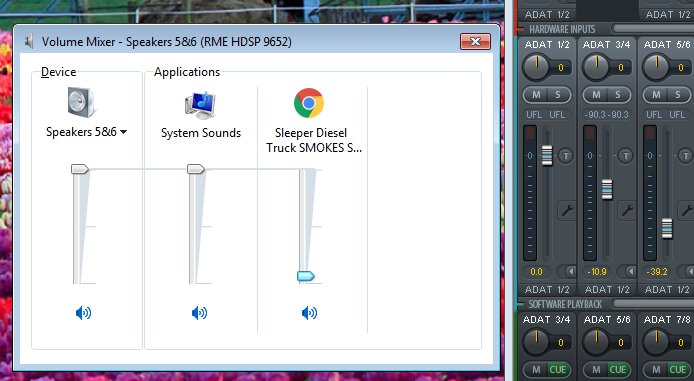Click the Sleeper Diesel Truck SMOKES label

(x=313, y=140)
